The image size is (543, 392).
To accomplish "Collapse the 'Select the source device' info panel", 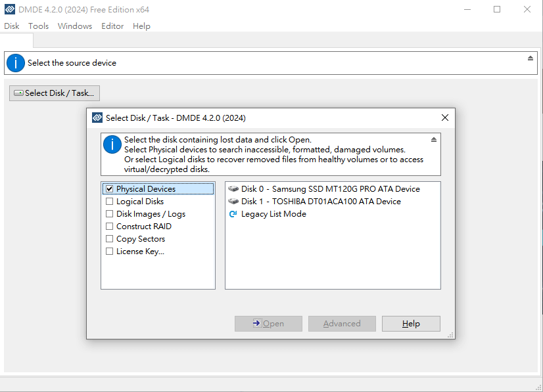I will (531, 58).
